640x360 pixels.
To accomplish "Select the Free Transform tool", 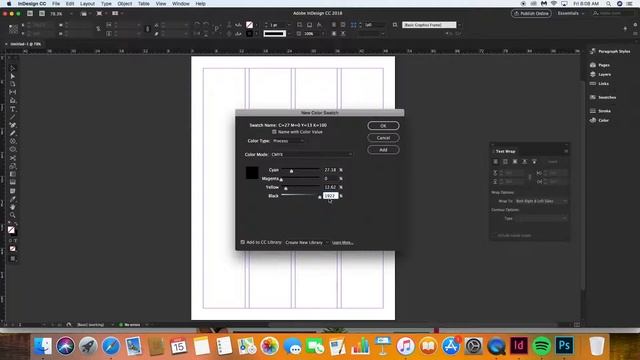I will click(13, 166).
